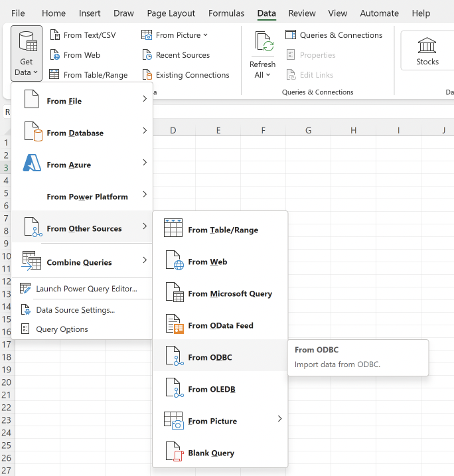Viewport: 454px width, 476px height.
Task: Select column E header
Action: click(x=218, y=130)
